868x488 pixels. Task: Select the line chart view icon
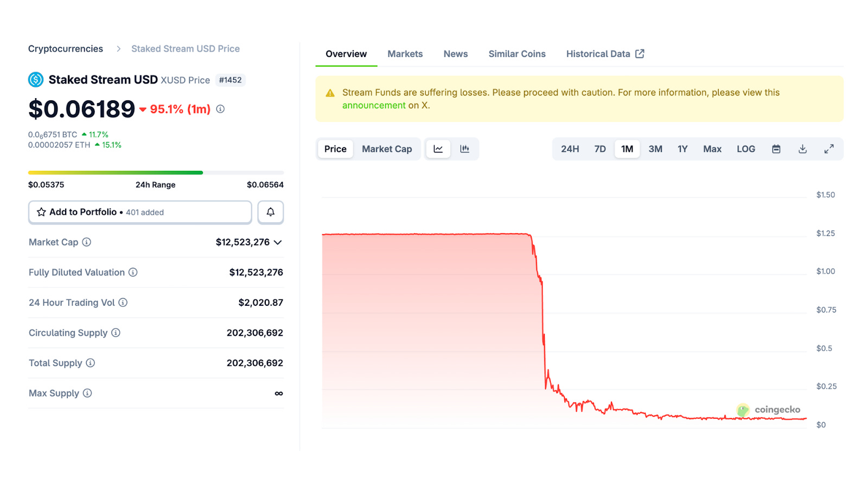[x=438, y=149]
